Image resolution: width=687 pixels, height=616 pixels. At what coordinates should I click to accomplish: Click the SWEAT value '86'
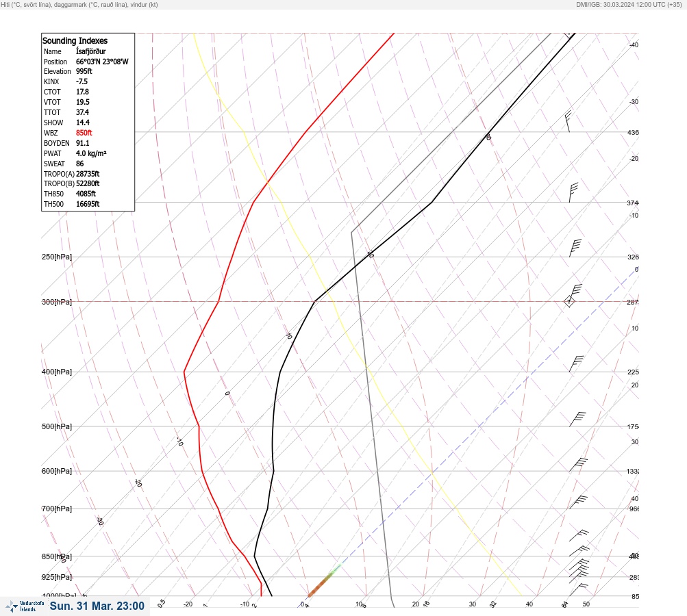79,164
